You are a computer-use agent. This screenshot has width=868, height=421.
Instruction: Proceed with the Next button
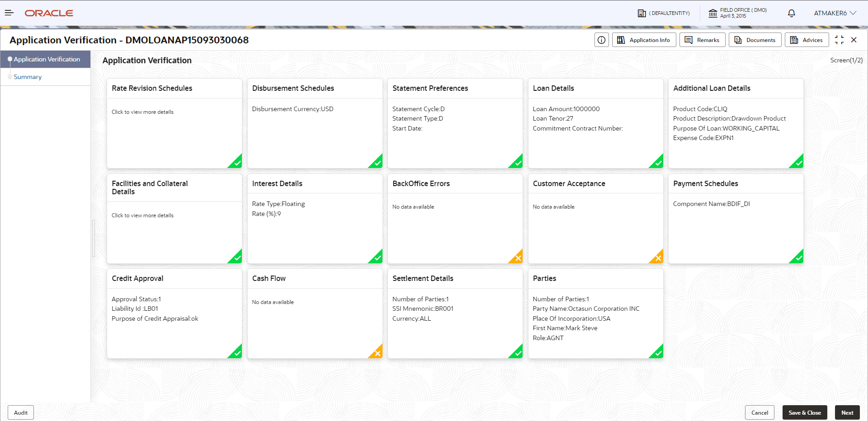(847, 412)
